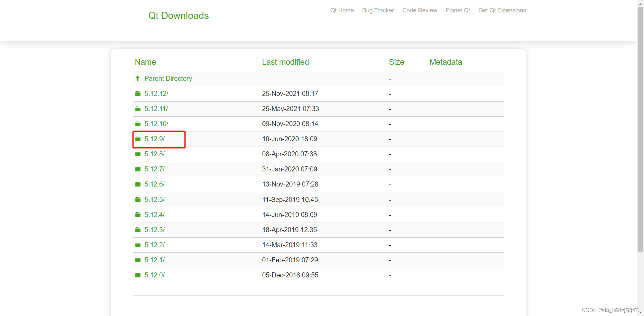Click the folder icon beside 5.12.1/
The image size is (644, 316).
(x=138, y=260)
